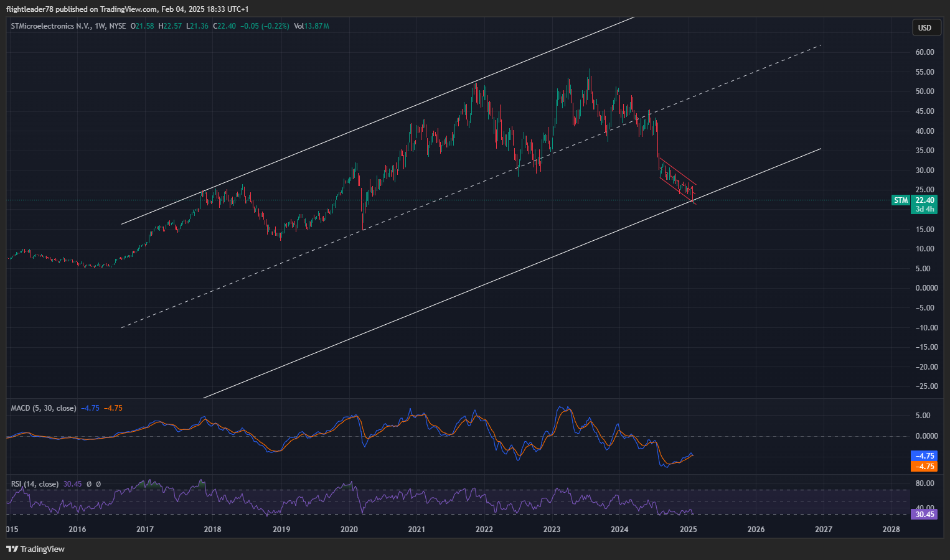Click the 2024 label on time axis
This screenshot has height=560, width=950.
click(619, 530)
